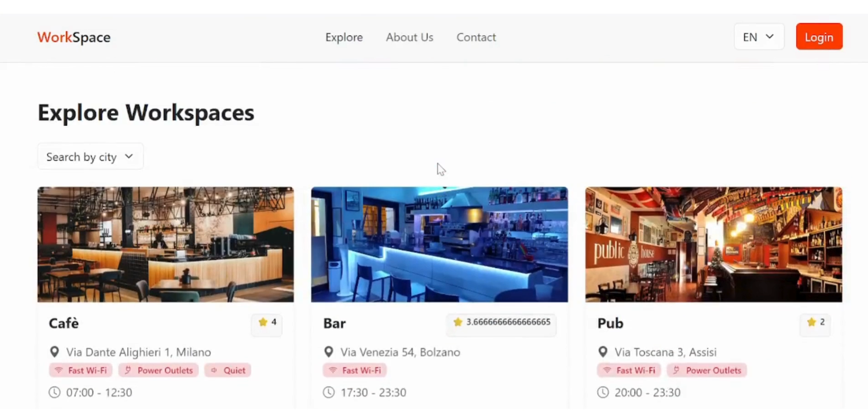Click the clock icon beside 20:00 - 23:30

pos(603,392)
